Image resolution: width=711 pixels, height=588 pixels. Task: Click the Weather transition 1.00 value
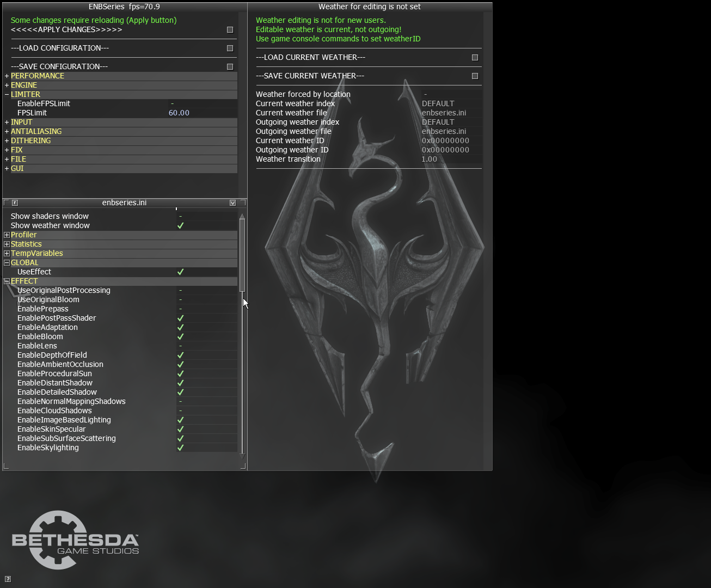(x=451, y=159)
